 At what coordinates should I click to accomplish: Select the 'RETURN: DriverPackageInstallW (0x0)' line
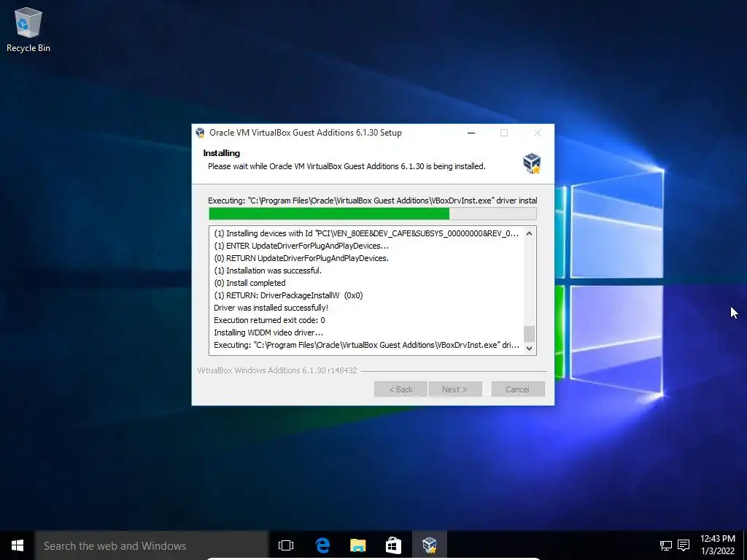(288, 295)
